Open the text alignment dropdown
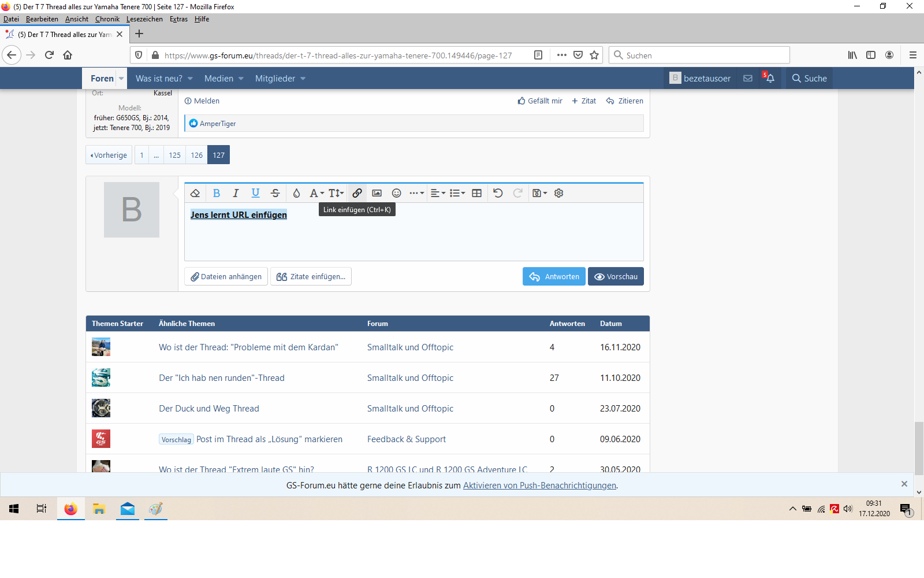924x578 pixels. (x=438, y=193)
